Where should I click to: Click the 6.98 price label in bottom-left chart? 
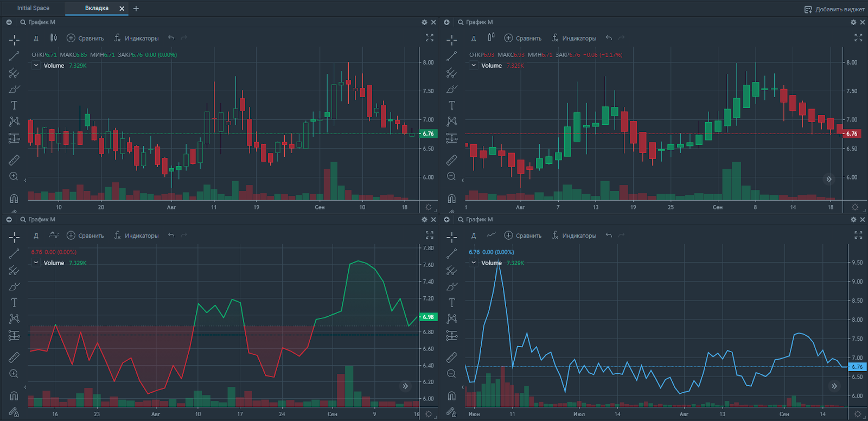pyautogui.click(x=427, y=317)
